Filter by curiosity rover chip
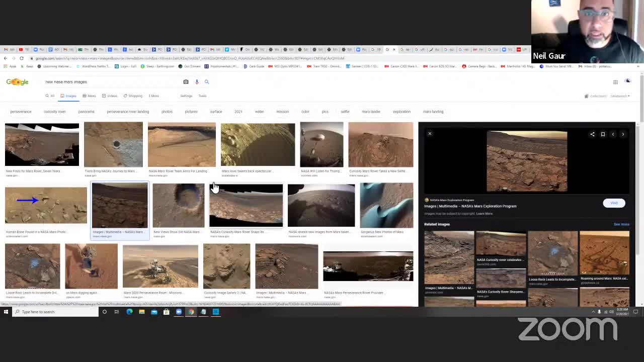This screenshot has width=644, height=362. point(55,112)
